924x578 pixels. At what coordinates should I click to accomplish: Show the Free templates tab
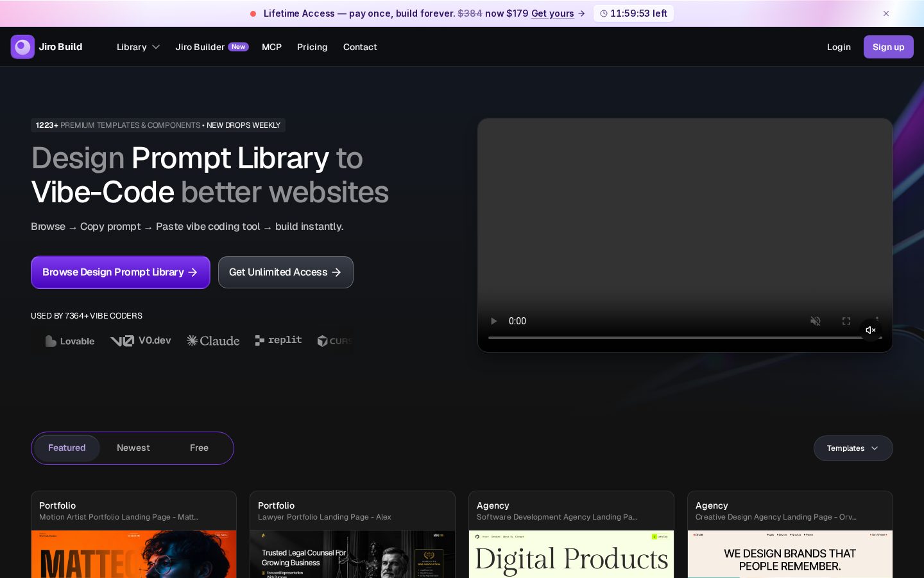(x=199, y=448)
